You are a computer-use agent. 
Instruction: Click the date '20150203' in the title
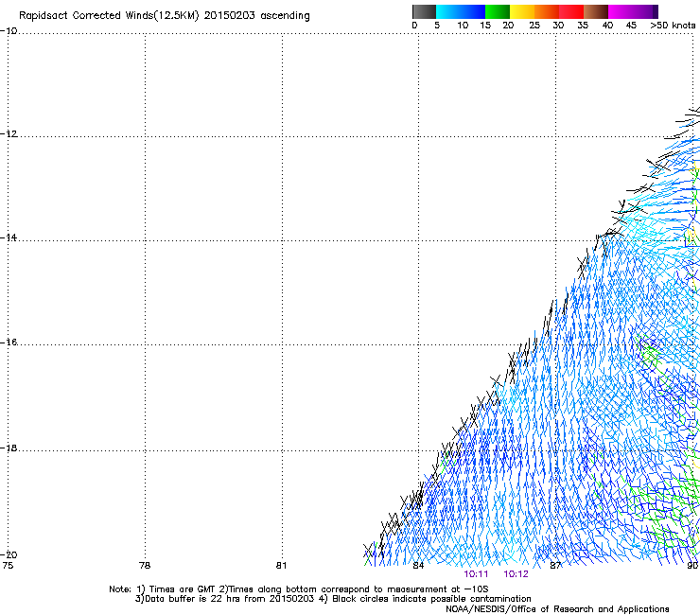[230, 16]
